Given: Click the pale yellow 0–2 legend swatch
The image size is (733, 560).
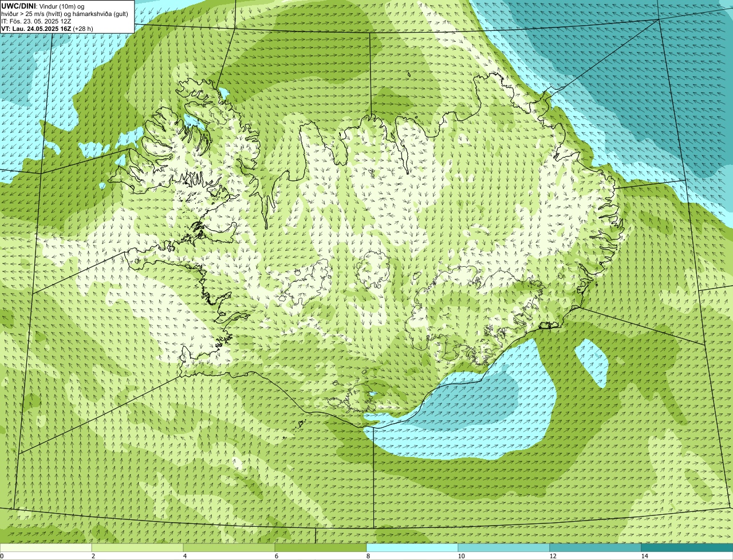Looking at the screenshot, I should click(x=46, y=548).
